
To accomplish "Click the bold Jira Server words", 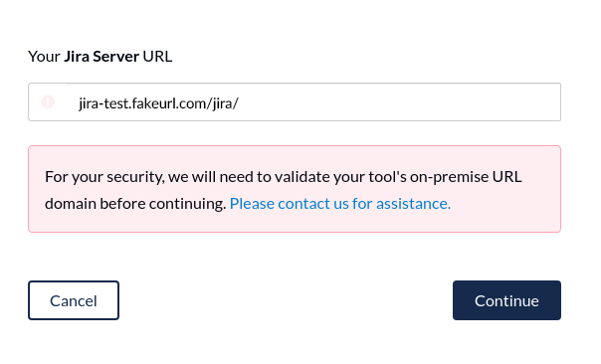I will (x=101, y=57).
